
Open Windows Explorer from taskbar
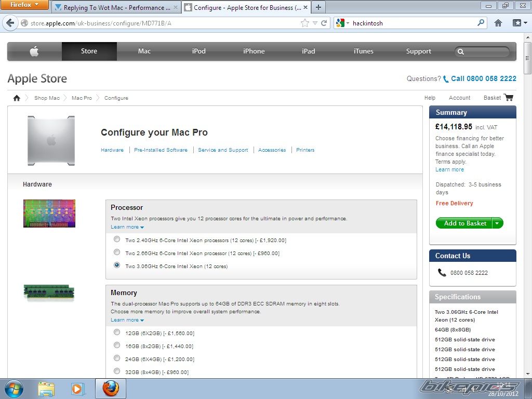[46, 389]
